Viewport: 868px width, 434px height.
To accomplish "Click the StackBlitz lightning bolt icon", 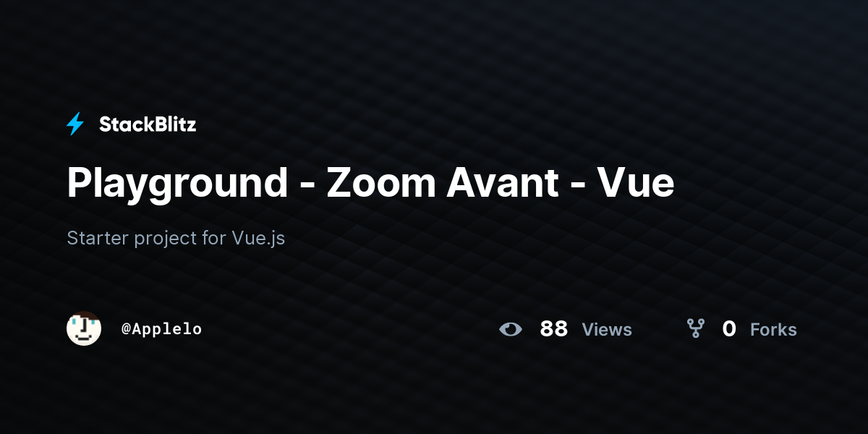I will (x=75, y=124).
